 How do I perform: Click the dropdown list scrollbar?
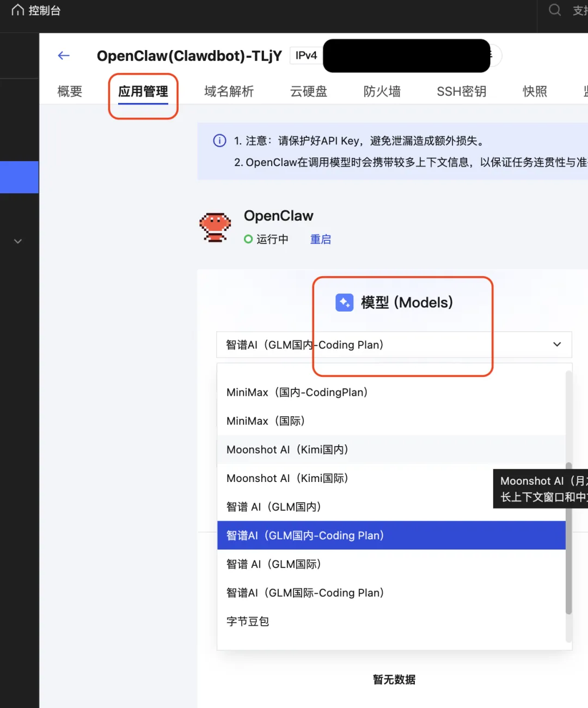569,538
